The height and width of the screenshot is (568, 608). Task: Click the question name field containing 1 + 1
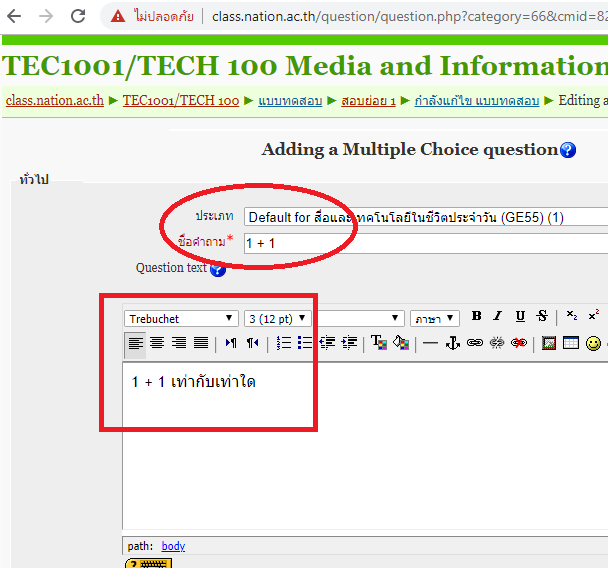coord(425,243)
